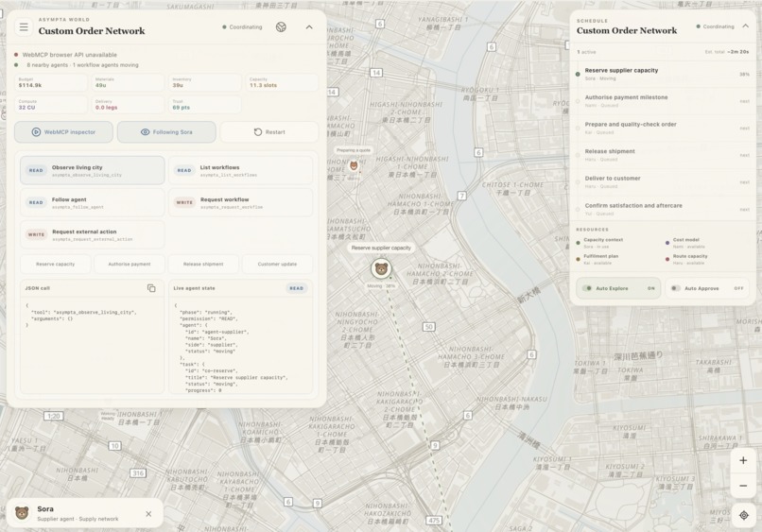The width and height of the screenshot is (762, 532).
Task: Click the 1 active count in Schedule
Action: click(x=586, y=52)
